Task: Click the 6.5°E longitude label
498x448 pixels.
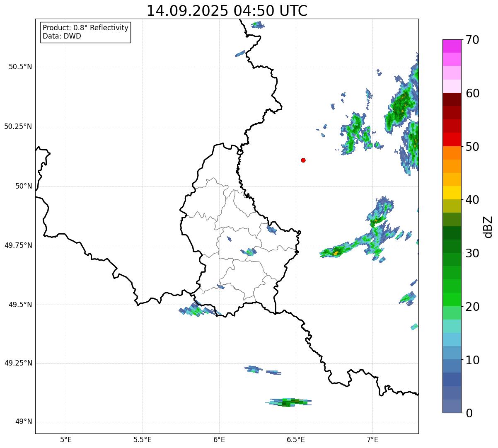Action: (296, 439)
